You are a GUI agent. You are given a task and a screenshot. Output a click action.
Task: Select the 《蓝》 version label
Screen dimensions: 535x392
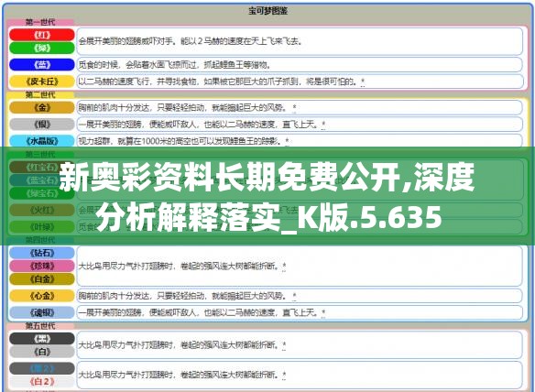(x=42, y=64)
